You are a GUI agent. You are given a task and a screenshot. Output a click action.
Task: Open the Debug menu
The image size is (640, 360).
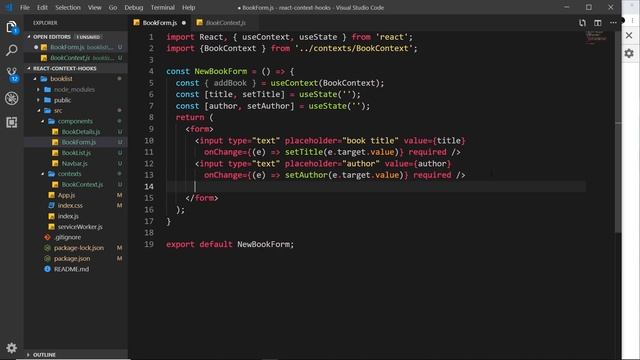click(x=134, y=7)
